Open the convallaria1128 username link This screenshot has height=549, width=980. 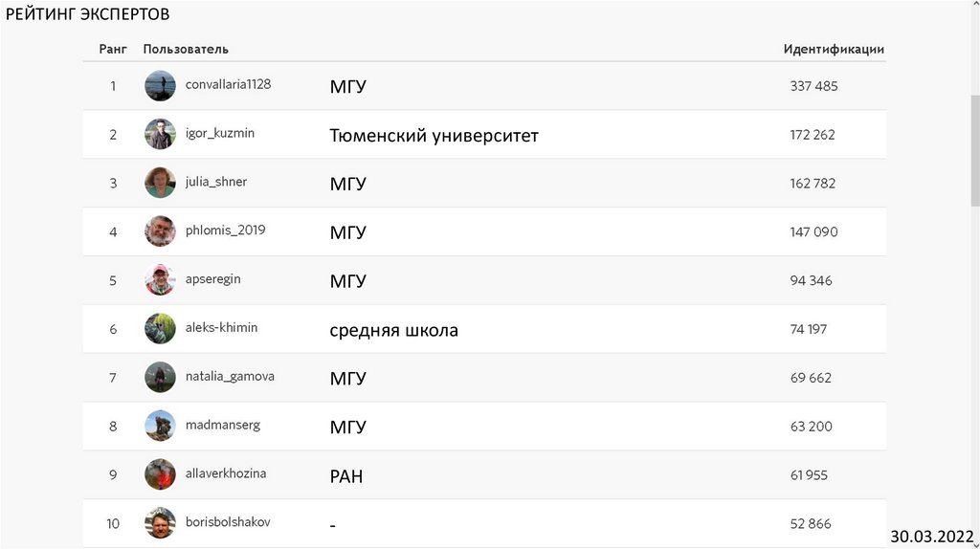[x=228, y=84]
